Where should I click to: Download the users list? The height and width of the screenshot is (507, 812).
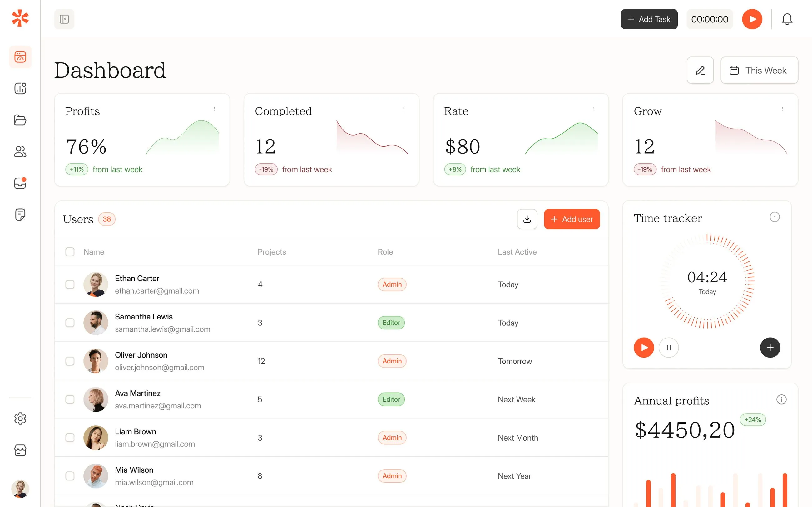click(527, 219)
